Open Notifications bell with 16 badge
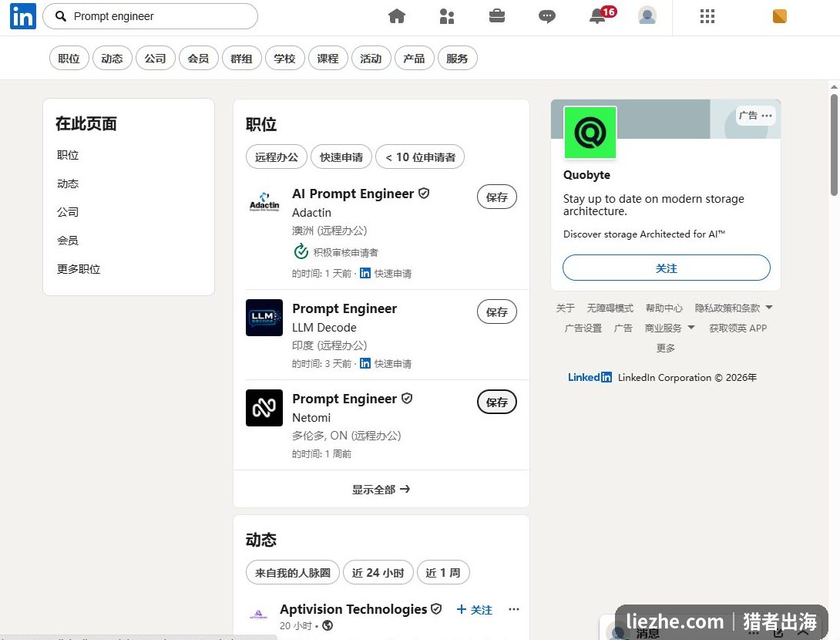This screenshot has width=840, height=640. pos(602,15)
